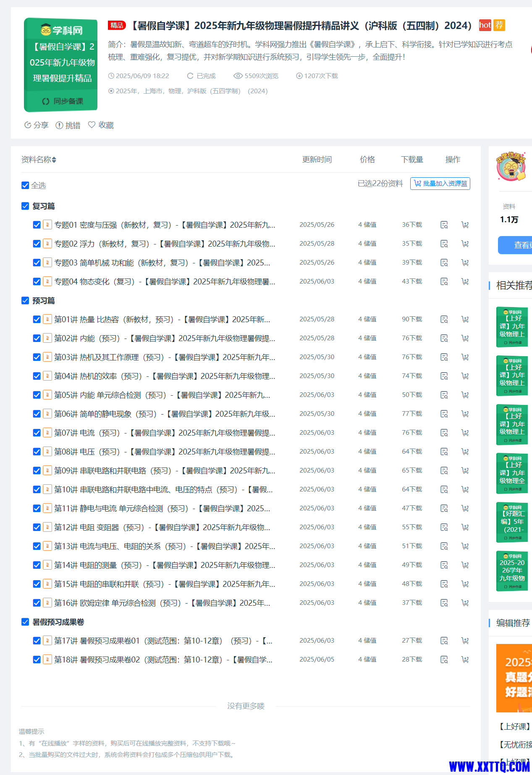Viewport: 532px width, 775px height.
Task: Add 第14讲 电阻的测量 to basket
Action: 465,565
